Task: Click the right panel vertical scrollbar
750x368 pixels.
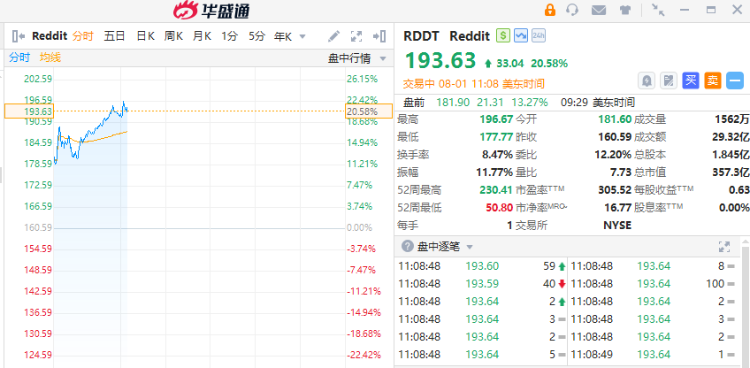Action: [746, 306]
